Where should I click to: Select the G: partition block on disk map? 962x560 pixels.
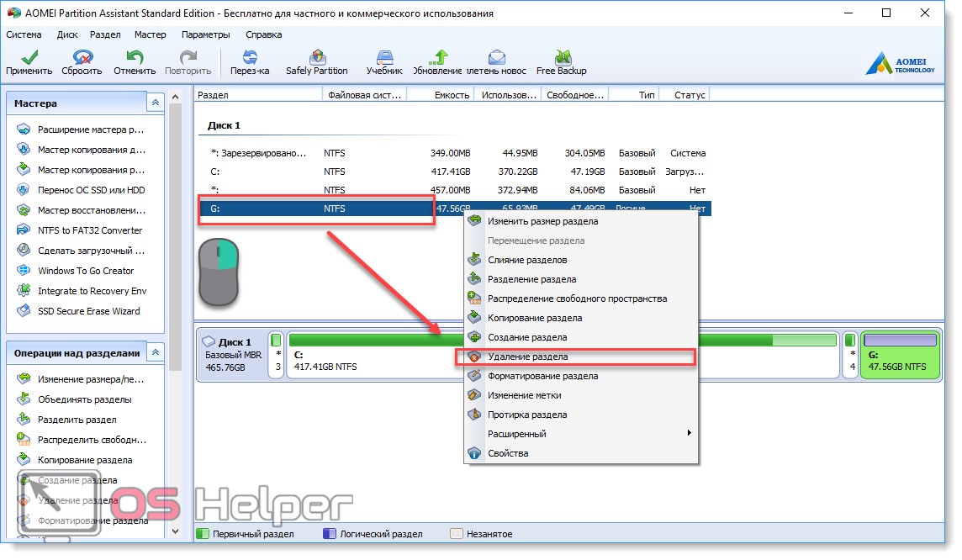901,361
